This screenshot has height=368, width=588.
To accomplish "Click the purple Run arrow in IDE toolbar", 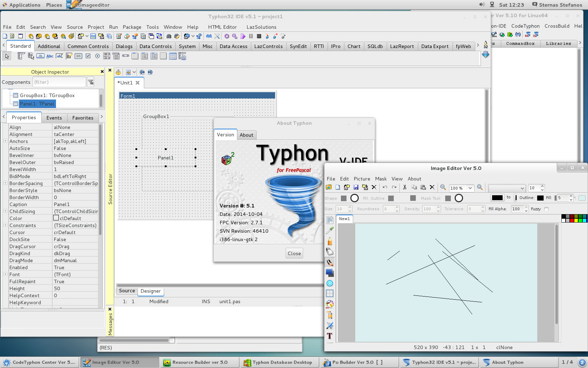I will point(243,36).
